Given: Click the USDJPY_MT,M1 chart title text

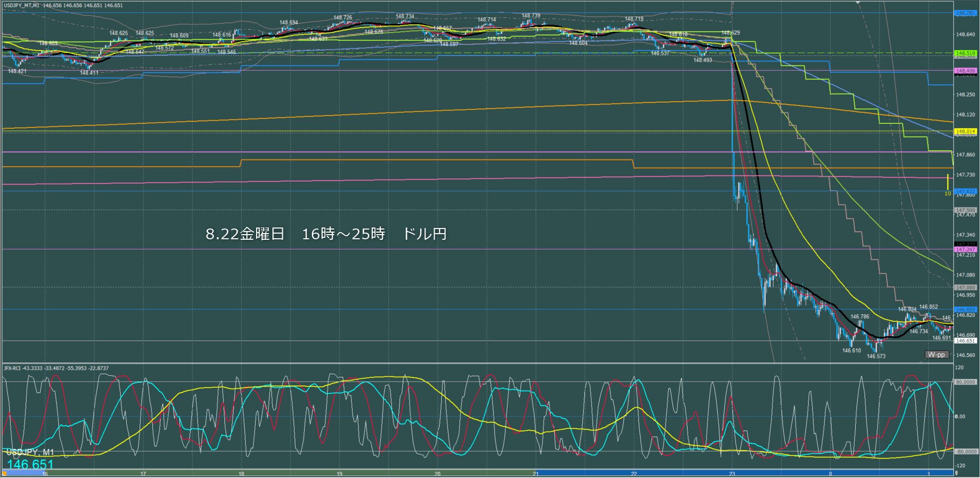Looking at the screenshot, I should [x=21, y=6].
